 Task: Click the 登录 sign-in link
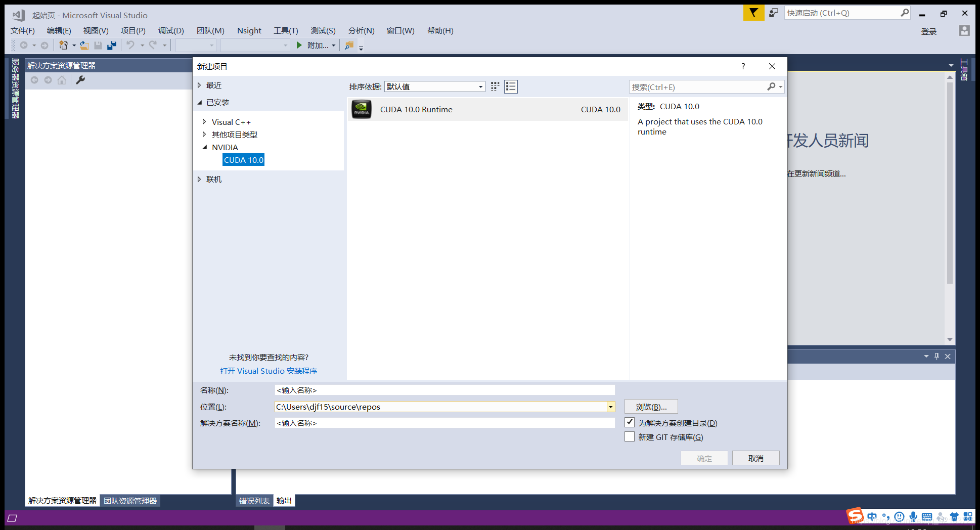pyautogui.click(x=929, y=31)
